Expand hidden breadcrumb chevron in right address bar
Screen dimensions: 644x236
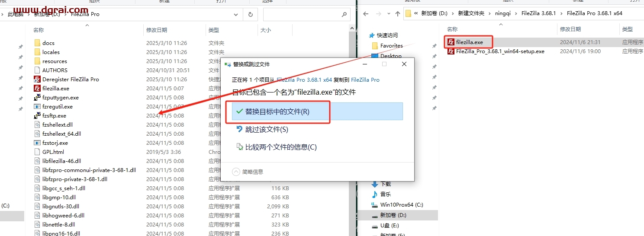click(416, 13)
